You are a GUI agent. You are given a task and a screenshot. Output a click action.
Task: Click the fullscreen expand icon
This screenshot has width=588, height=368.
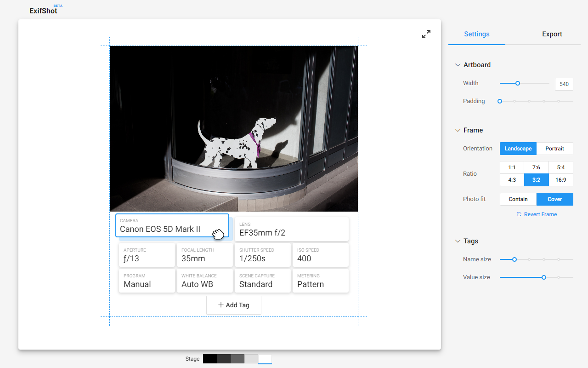426,34
